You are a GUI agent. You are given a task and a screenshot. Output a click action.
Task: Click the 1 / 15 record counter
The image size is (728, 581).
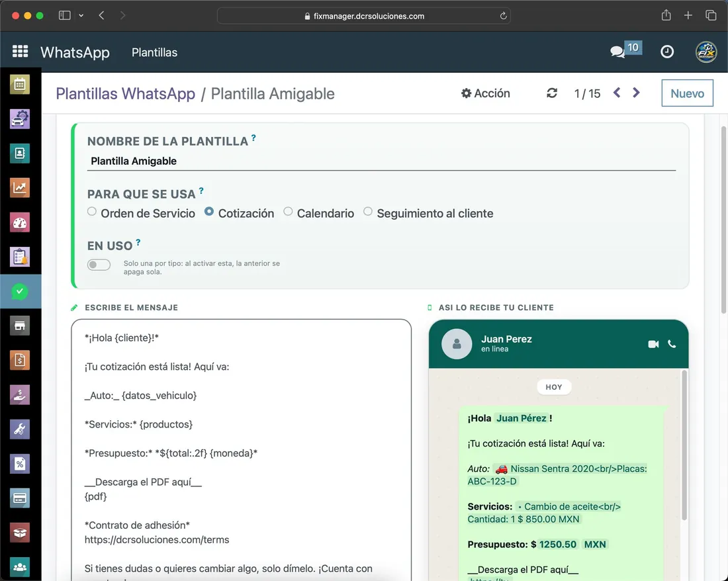587,94
